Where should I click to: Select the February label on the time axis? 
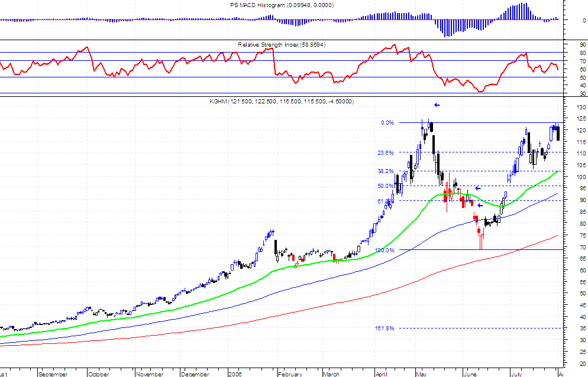(290, 374)
